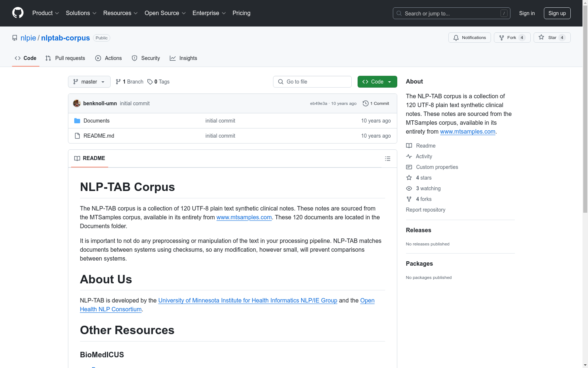Expand the Solutions menu

(81, 13)
